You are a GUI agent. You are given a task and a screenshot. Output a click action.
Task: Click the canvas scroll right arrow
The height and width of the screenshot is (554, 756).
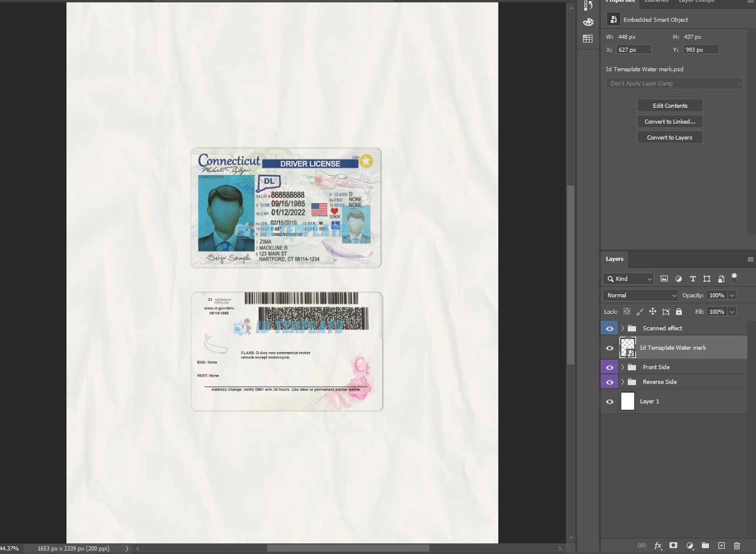click(x=561, y=549)
